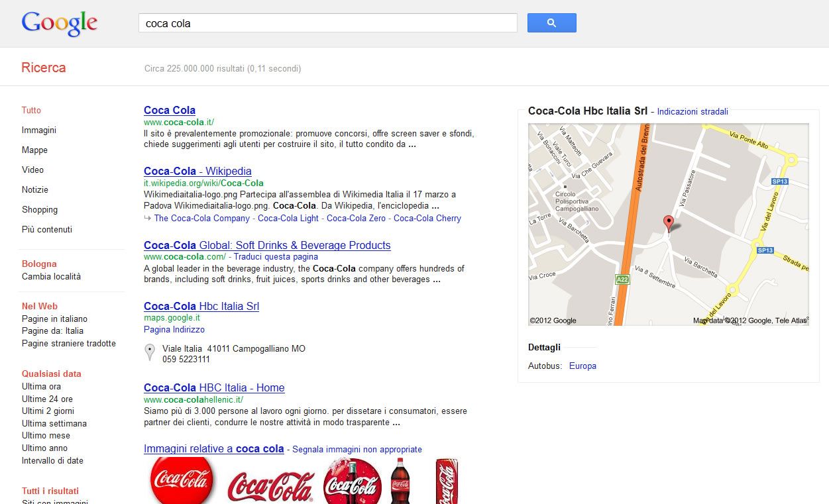Open the Europa bus link
829x504 pixels.
click(x=582, y=366)
